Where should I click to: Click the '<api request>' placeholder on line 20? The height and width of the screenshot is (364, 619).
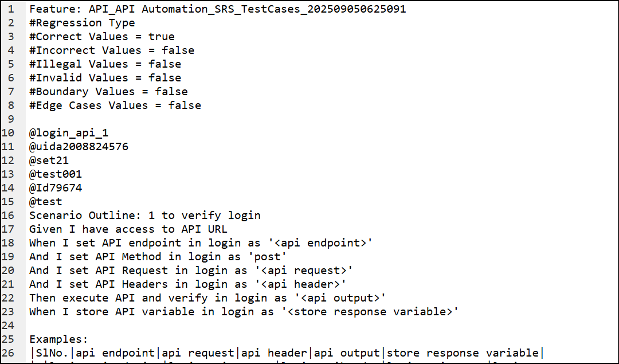[304, 271]
